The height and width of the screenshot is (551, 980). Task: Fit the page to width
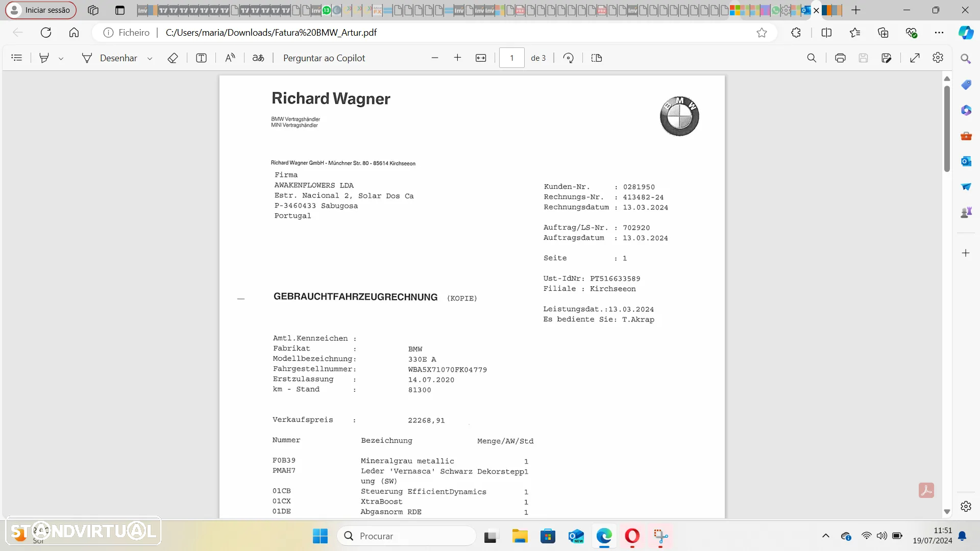tap(481, 58)
